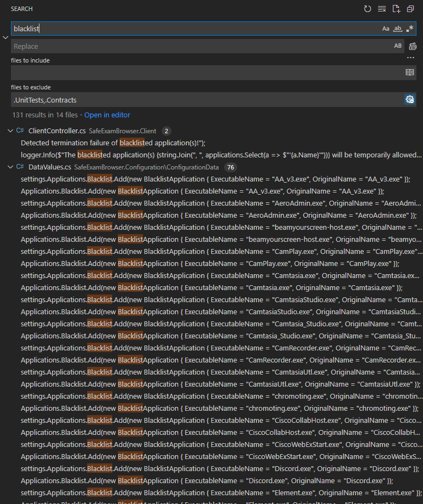Toggle Use Regular Expression option

[x=409, y=29]
